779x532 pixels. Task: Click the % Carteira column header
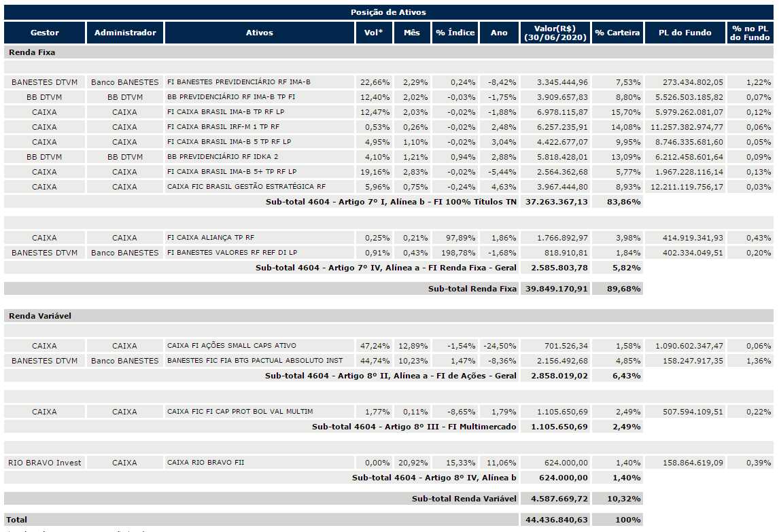617,33
